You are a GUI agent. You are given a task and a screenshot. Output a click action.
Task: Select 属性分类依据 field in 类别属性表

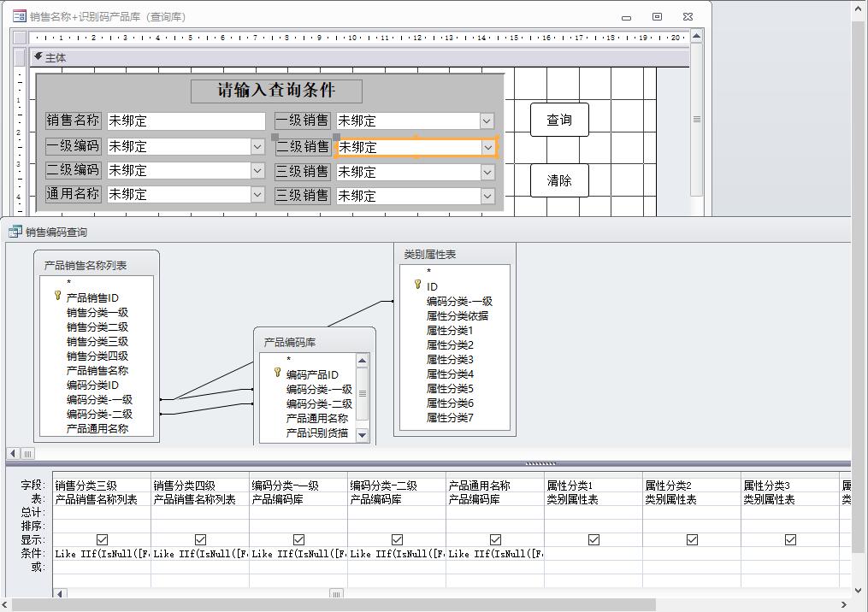(458, 316)
